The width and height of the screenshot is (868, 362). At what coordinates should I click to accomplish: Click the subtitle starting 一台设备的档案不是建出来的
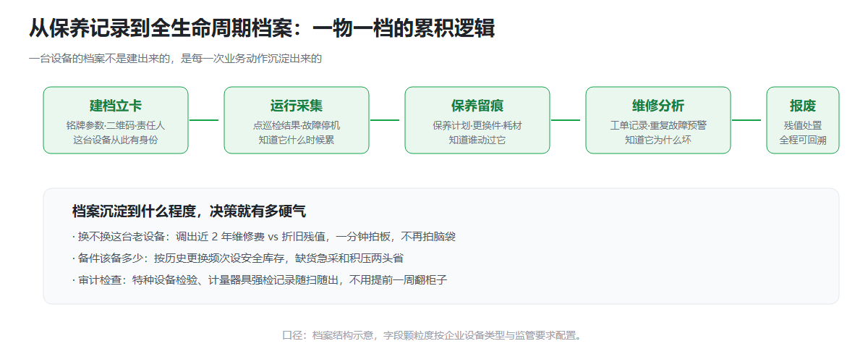point(175,59)
